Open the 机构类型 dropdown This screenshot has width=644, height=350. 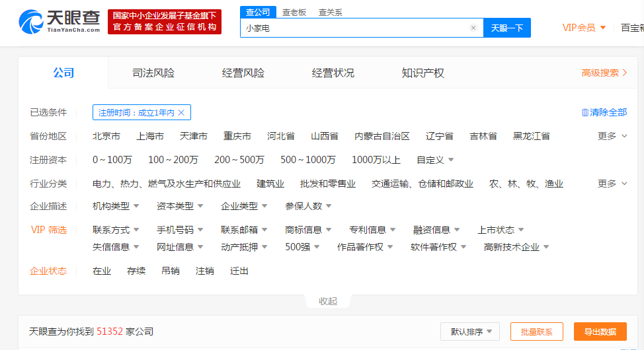coord(116,206)
